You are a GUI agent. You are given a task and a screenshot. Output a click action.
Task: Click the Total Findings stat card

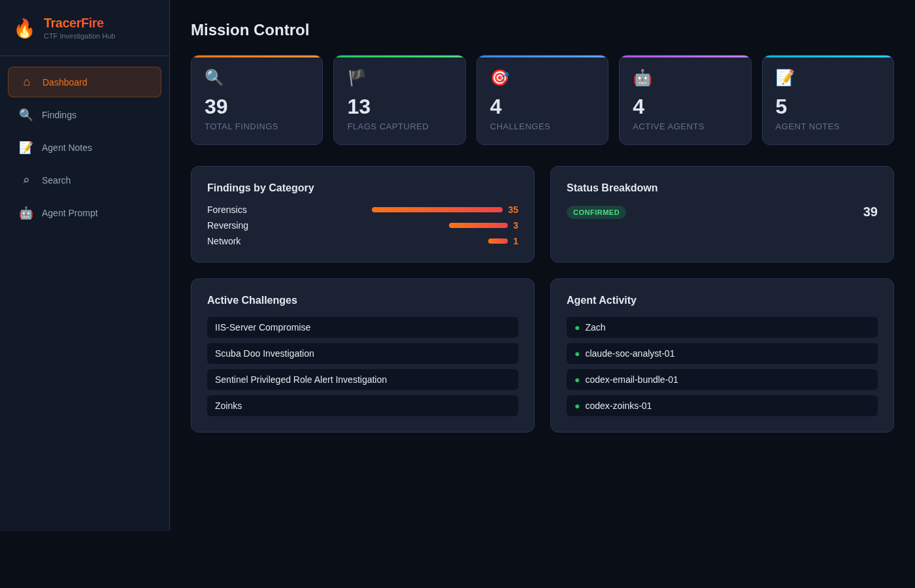pos(257,99)
